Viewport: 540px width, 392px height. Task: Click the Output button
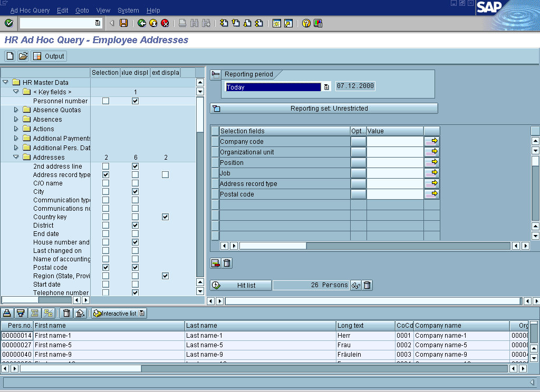click(49, 56)
